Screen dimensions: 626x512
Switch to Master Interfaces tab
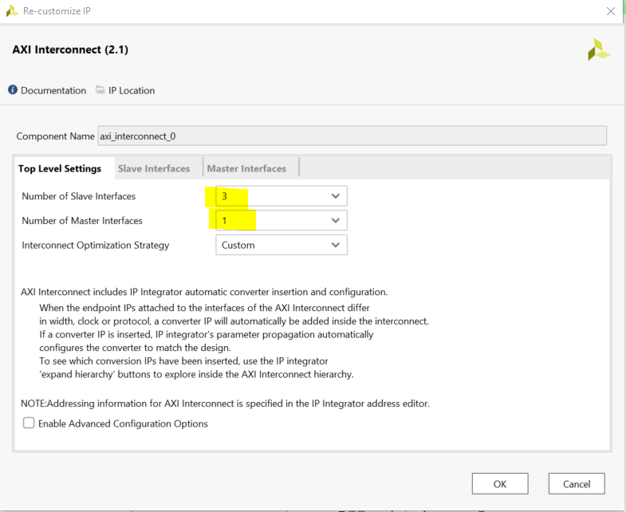tap(247, 169)
